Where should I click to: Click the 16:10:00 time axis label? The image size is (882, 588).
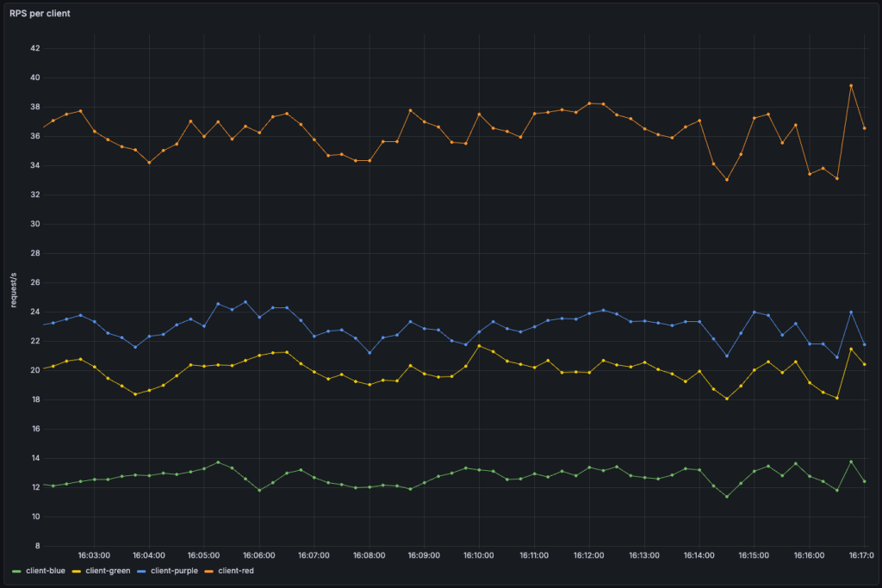tap(479, 555)
